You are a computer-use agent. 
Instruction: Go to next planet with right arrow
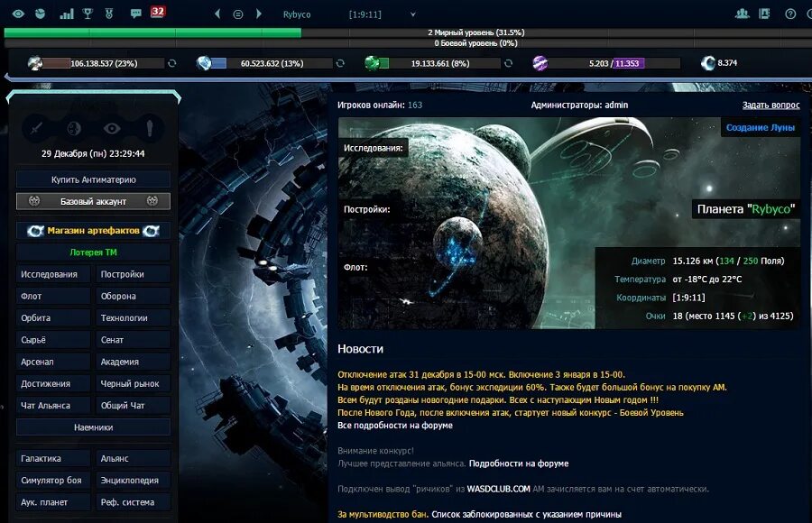point(258,14)
